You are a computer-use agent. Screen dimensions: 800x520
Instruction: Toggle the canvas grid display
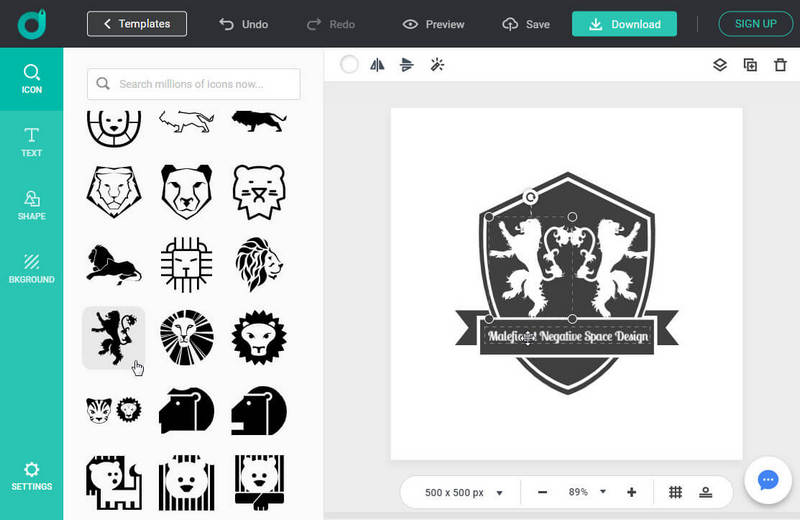676,492
